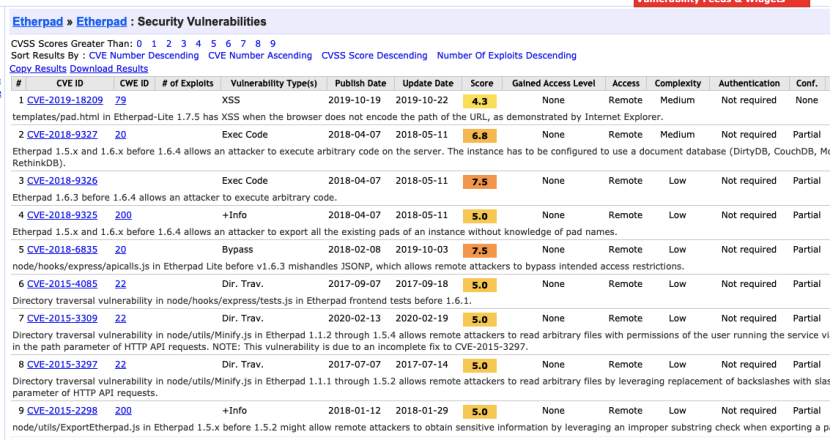Open CVE-2019-18209 details
832x442 pixels.
click(65, 100)
